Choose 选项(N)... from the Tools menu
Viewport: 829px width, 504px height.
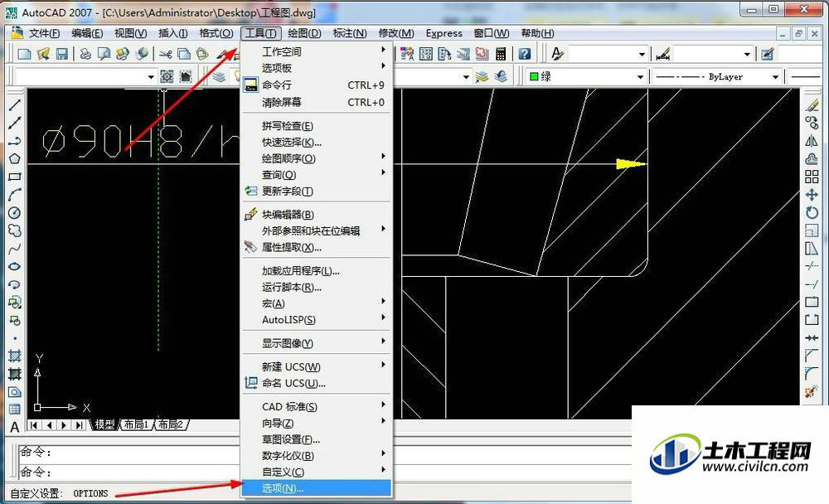point(317,488)
